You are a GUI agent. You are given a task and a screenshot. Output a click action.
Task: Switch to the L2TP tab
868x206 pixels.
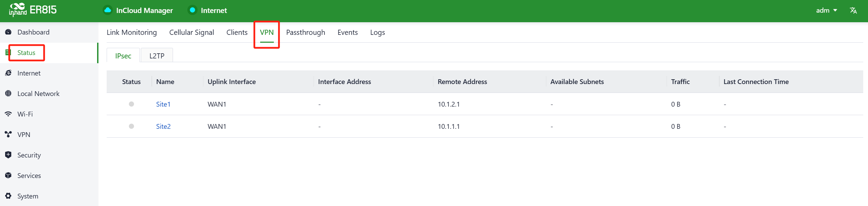pyautogui.click(x=157, y=56)
